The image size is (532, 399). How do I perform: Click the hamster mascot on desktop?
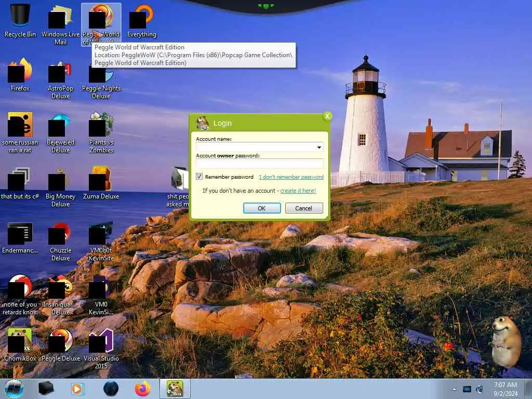[507, 342]
